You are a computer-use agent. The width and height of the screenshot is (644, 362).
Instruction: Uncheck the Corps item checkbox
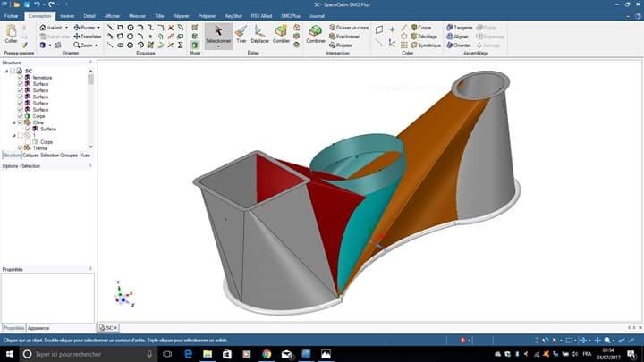[x=20, y=116]
